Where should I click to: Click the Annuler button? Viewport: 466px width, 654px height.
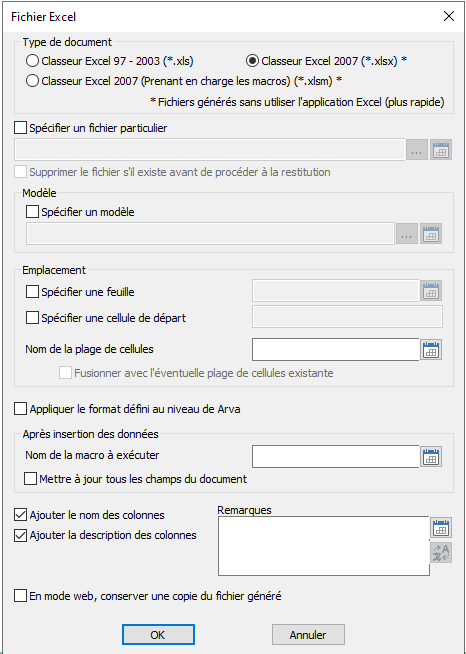308,634
